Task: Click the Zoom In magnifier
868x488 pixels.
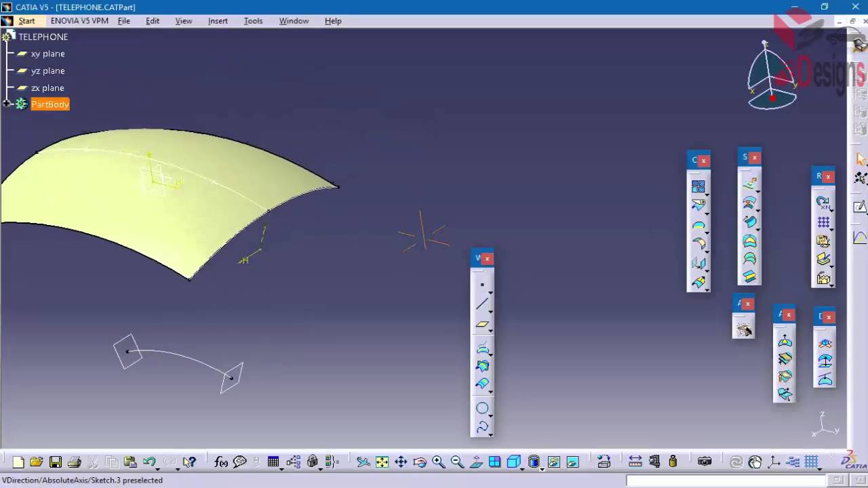Action: tap(439, 462)
